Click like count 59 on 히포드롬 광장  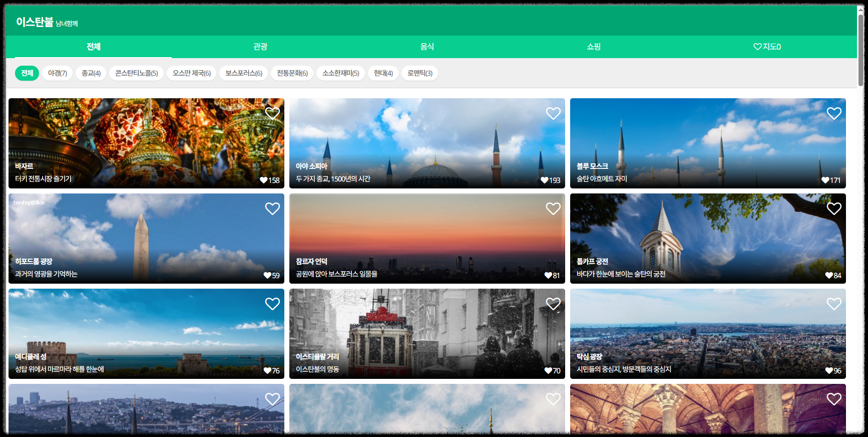pos(272,276)
